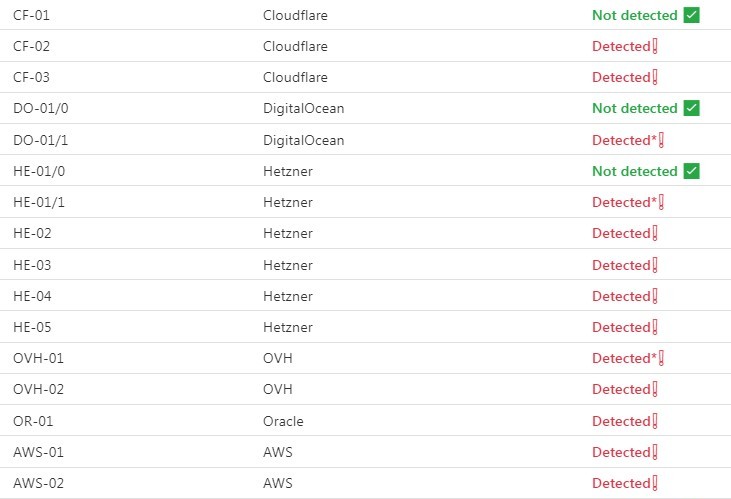This screenshot has height=499, width=731.
Task: Click the Oracle provider name
Action: pyautogui.click(x=283, y=421)
